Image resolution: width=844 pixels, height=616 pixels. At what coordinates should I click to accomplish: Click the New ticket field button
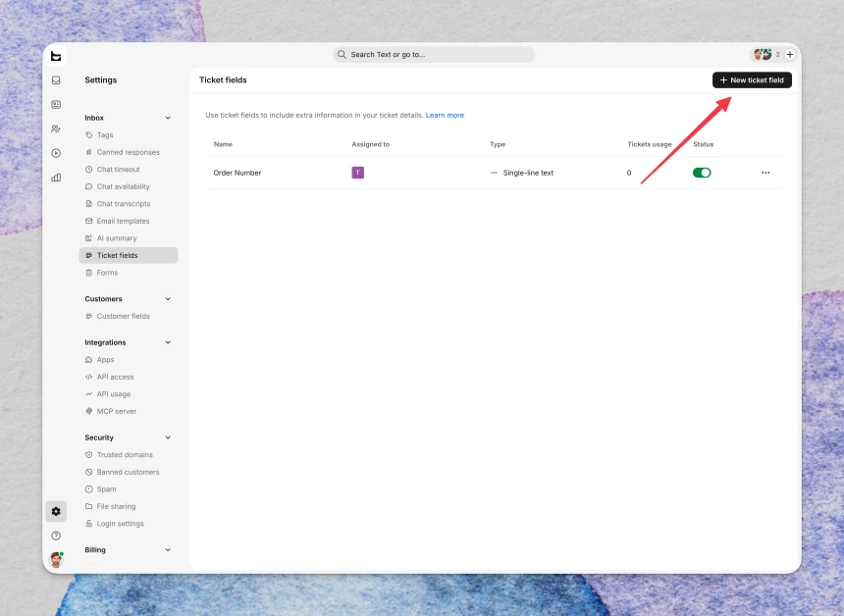[x=752, y=80]
